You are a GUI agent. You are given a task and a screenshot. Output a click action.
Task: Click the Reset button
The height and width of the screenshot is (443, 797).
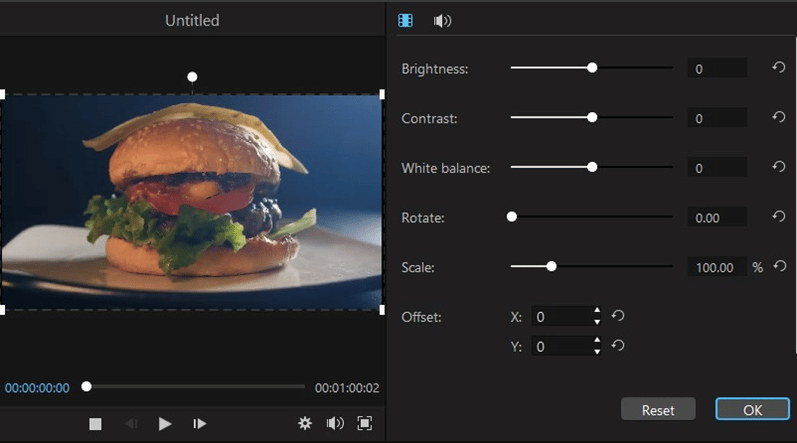658,410
